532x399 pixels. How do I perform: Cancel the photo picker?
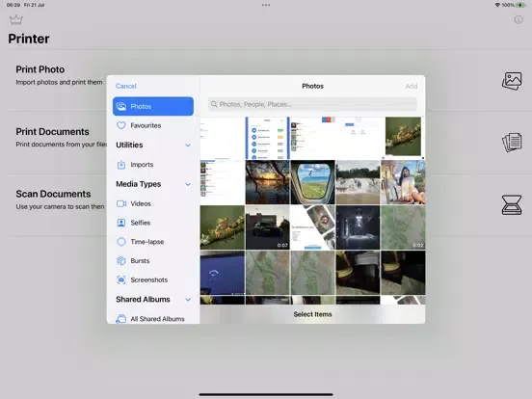[x=126, y=86]
